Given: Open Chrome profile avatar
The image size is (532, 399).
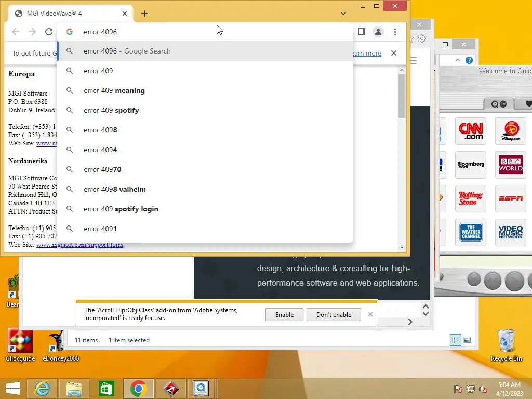Looking at the screenshot, I should click(x=378, y=32).
